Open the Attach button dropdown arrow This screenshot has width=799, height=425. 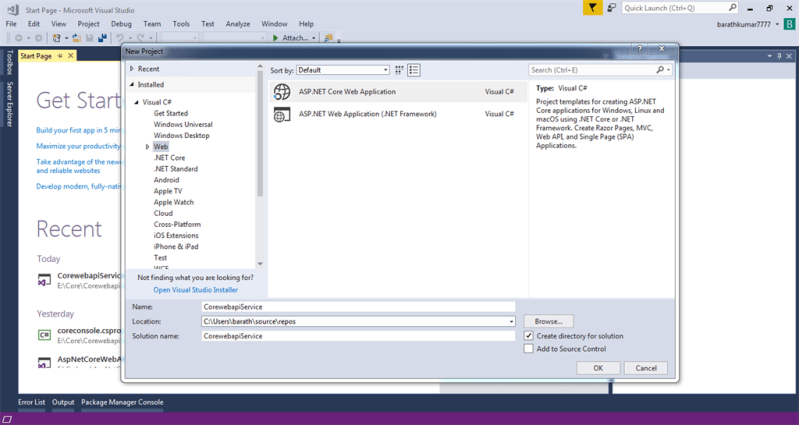[313, 38]
